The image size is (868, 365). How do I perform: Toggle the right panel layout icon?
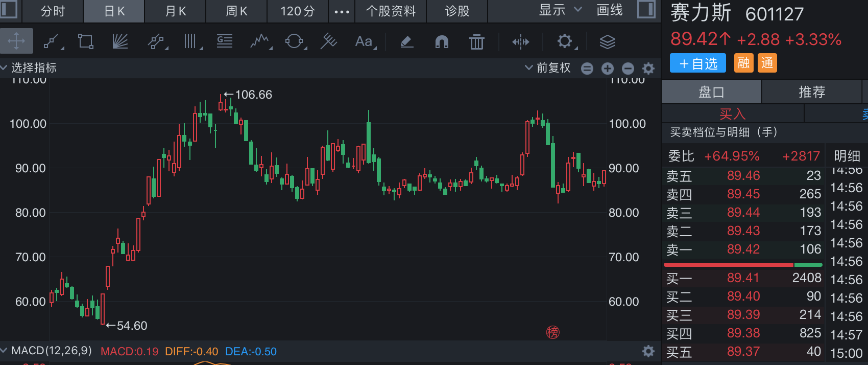(x=646, y=9)
